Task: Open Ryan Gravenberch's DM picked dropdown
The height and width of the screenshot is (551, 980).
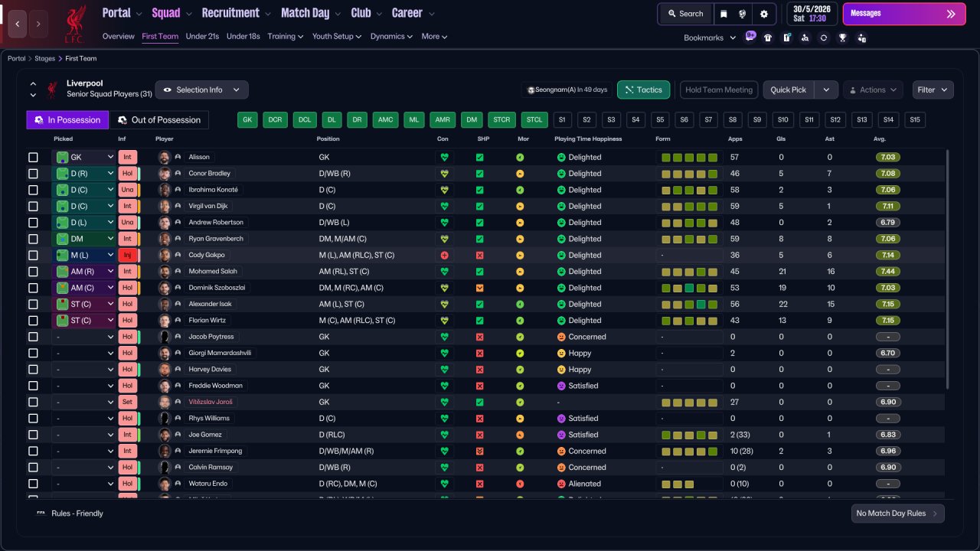Action: click(x=83, y=239)
